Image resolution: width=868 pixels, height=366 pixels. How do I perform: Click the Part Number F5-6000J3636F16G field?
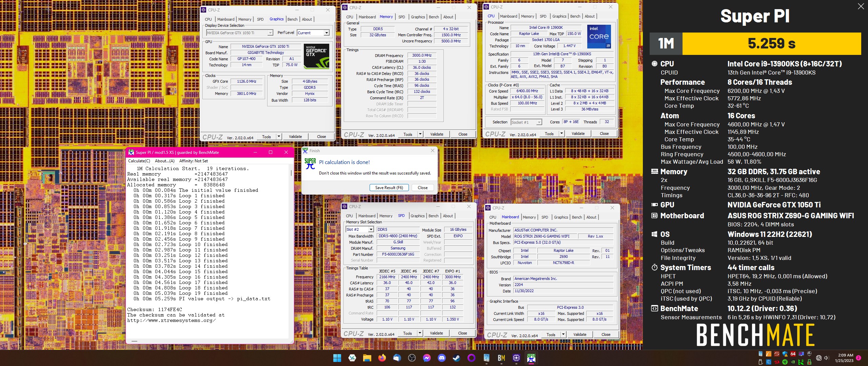click(398, 254)
